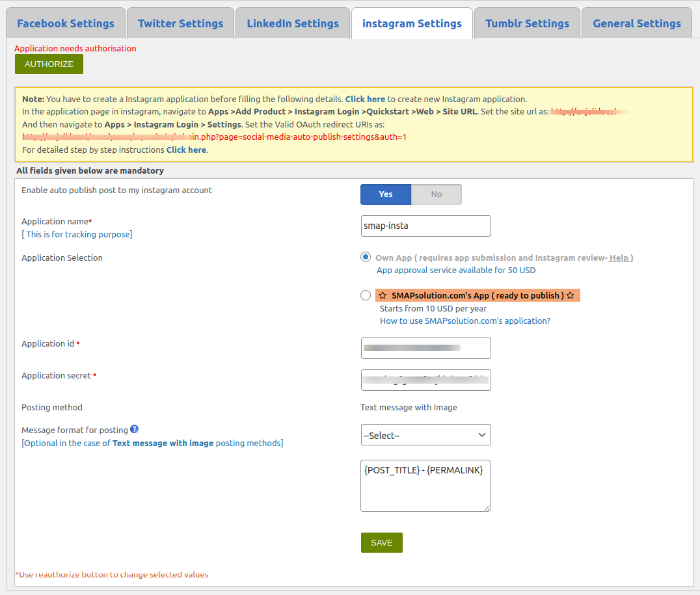This screenshot has width=700, height=595.
Task: Open the LinkedIn Settings tab
Action: (x=292, y=23)
